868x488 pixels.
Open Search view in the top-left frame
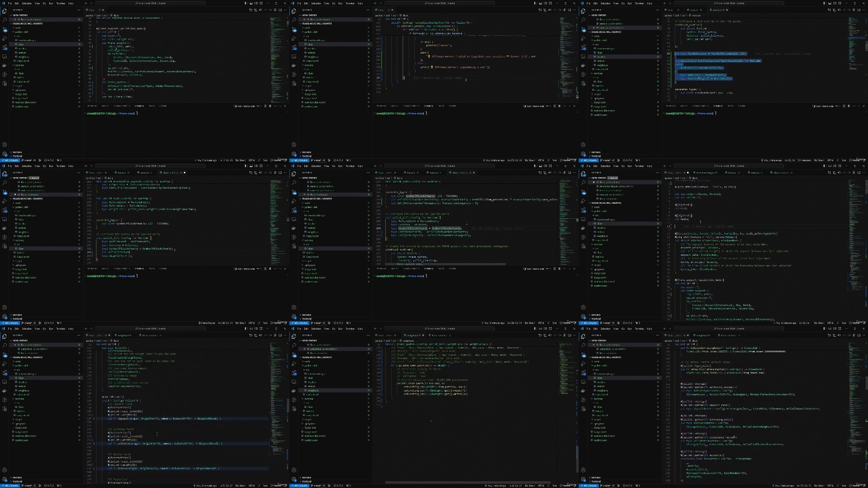(4, 20)
